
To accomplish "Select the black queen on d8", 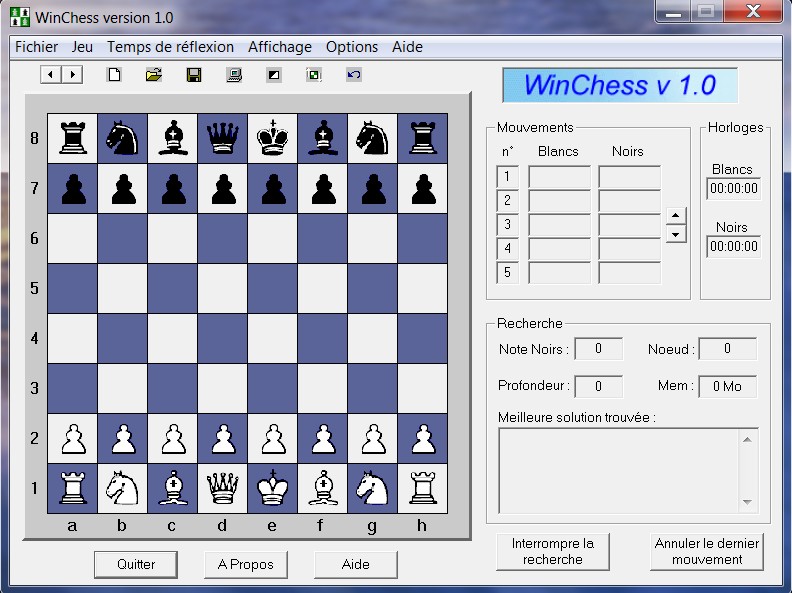I will 223,138.
